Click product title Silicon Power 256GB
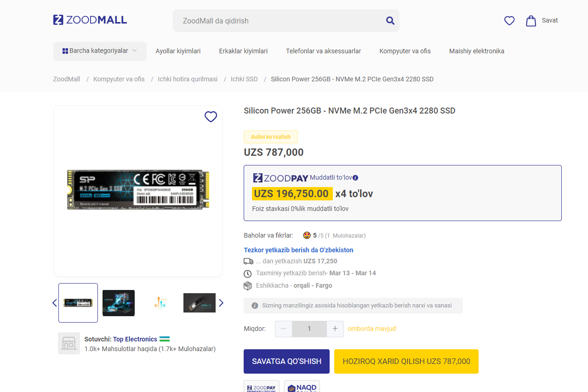 pos(349,111)
